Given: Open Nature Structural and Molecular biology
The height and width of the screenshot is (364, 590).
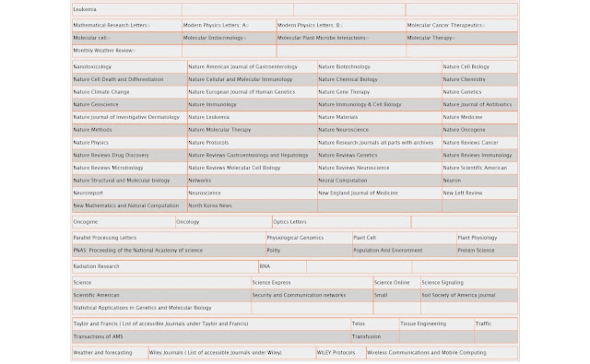Looking at the screenshot, I should tap(121, 181).
